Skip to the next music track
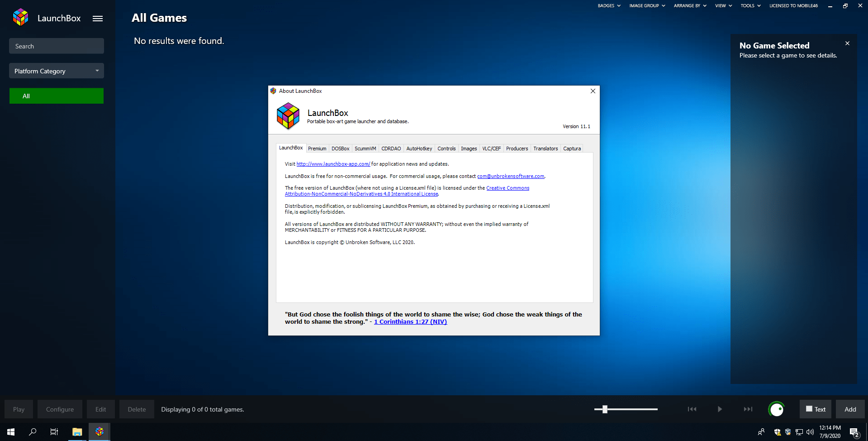 748,409
